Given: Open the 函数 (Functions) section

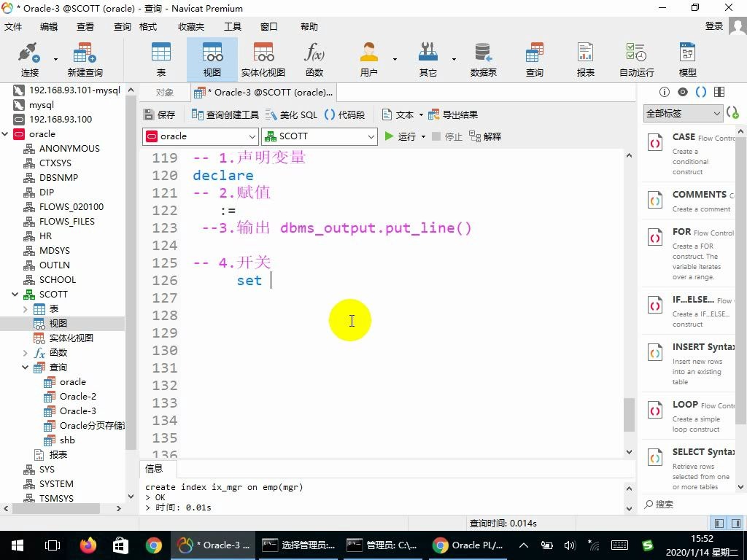Looking at the screenshot, I should point(314,58).
